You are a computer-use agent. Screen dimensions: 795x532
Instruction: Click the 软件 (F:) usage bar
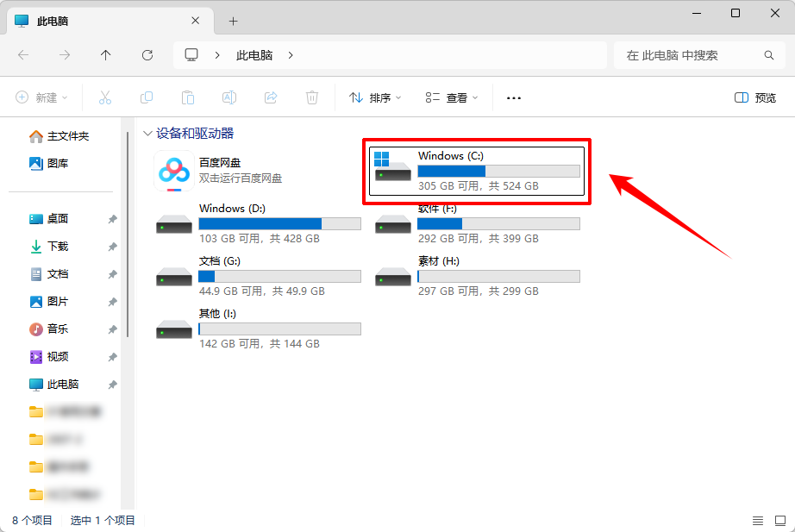tap(499, 223)
